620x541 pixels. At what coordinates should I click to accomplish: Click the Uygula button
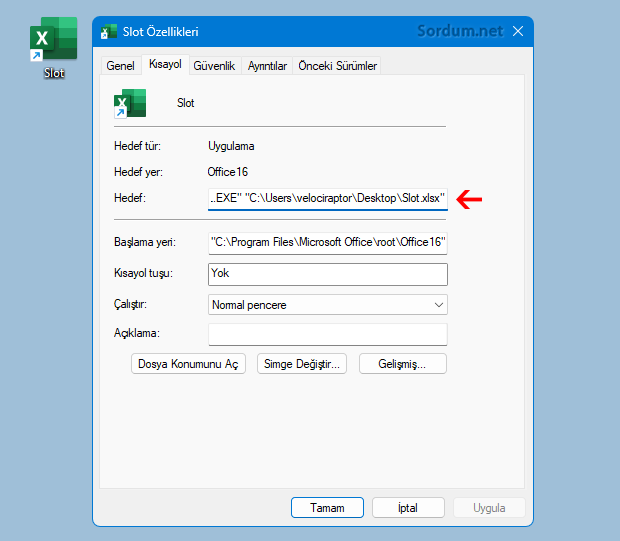click(x=489, y=507)
